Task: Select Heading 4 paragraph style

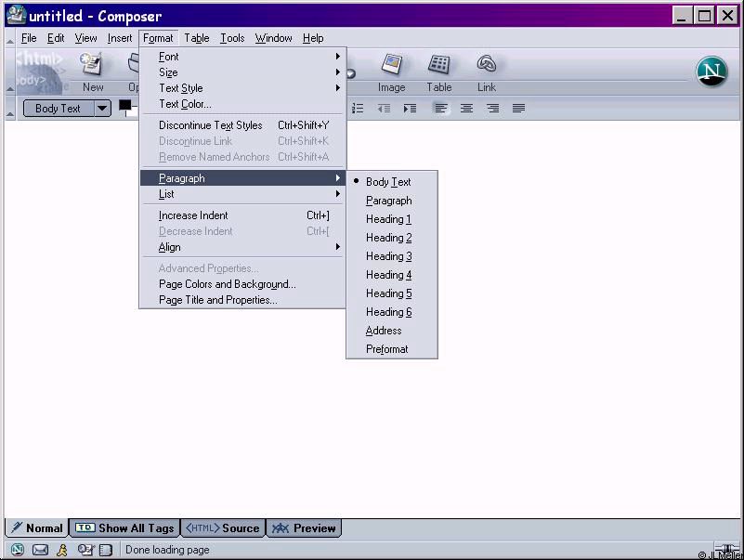Action: point(392,275)
